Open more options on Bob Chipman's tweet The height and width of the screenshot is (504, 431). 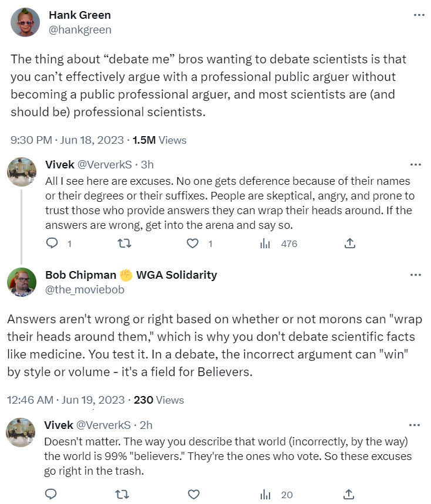tap(416, 275)
